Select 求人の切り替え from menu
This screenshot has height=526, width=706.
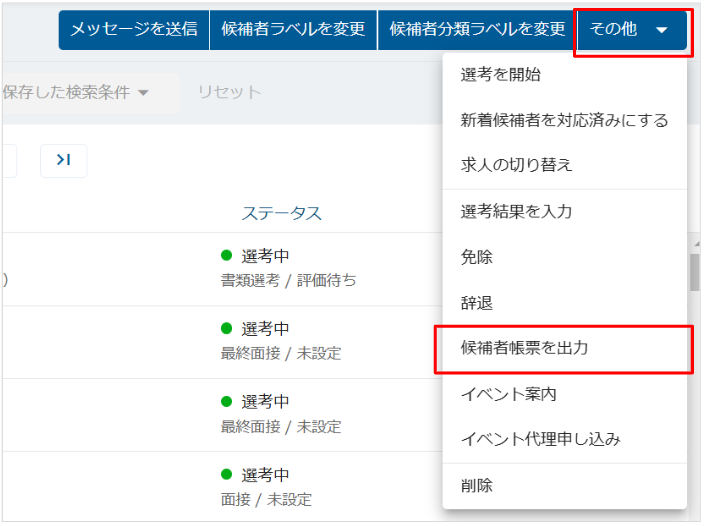pos(516,165)
